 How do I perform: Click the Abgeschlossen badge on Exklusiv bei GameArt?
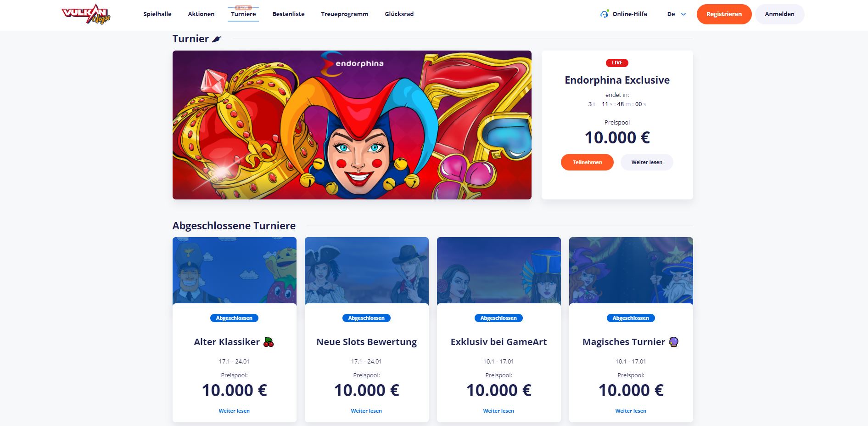pos(498,318)
